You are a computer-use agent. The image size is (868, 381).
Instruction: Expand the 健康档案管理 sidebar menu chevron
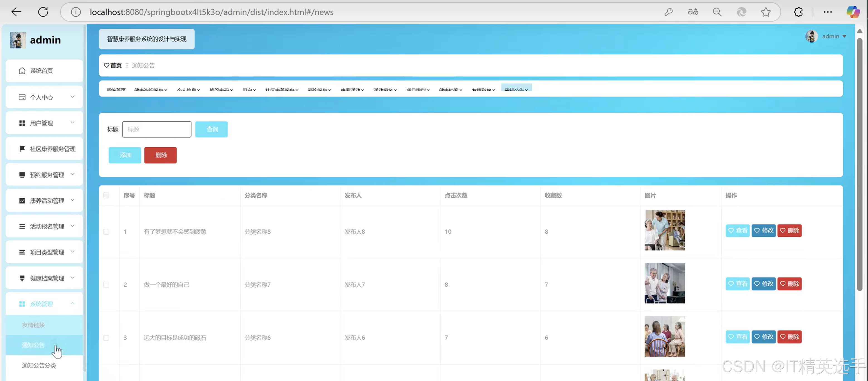pyautogui.click(x=72, y=278)
